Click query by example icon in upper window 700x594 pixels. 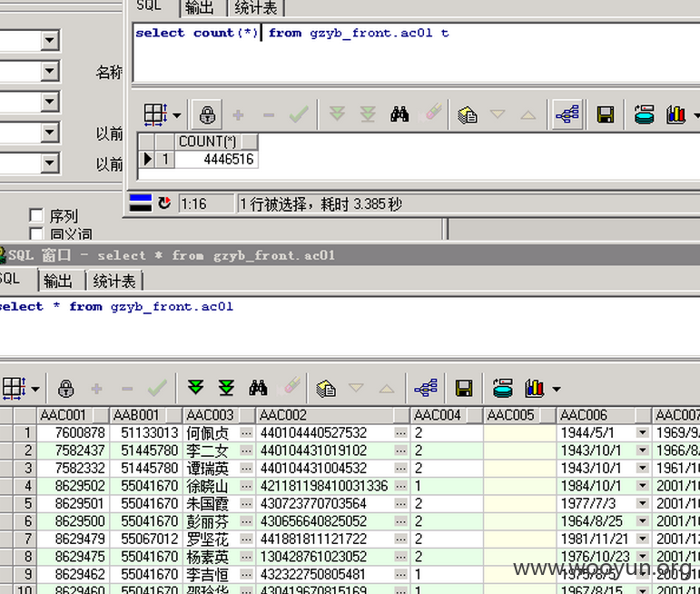(x=468, y=115)
